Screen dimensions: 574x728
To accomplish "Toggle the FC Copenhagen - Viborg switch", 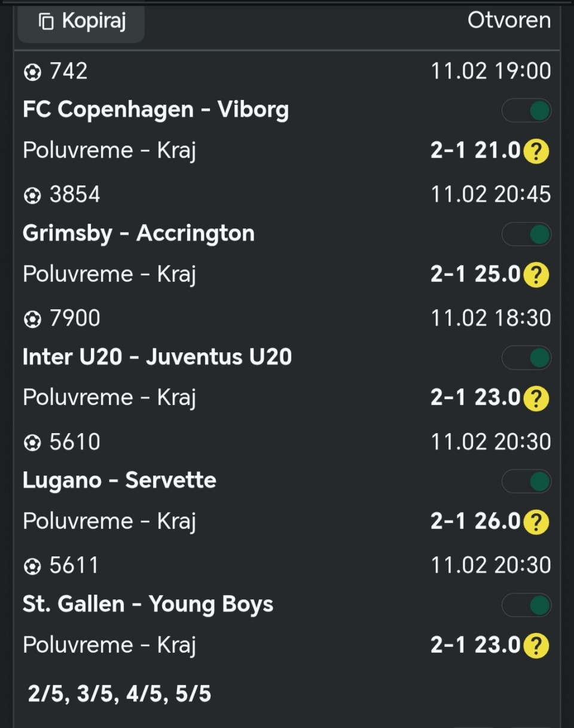I will [x=526, y=111].
